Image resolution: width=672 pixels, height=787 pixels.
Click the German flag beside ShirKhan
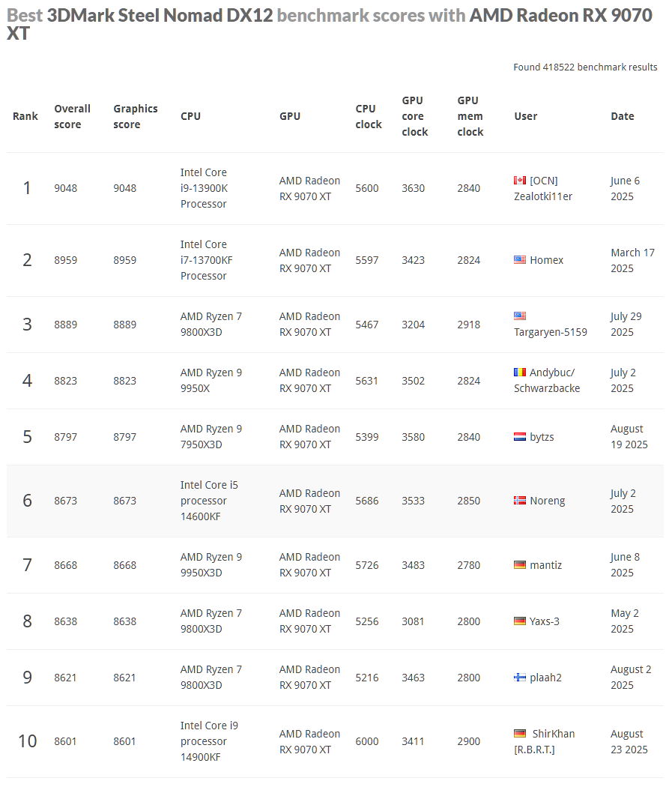coord(520,734)
